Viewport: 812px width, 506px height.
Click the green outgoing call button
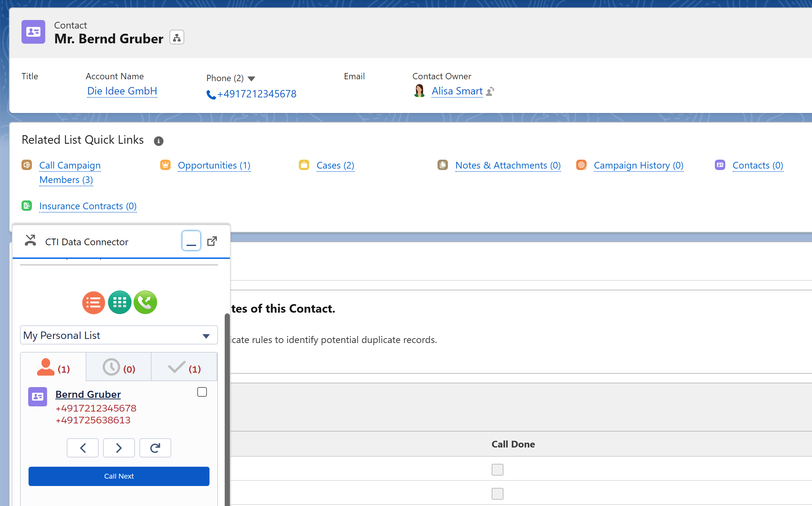coord(145,302)
